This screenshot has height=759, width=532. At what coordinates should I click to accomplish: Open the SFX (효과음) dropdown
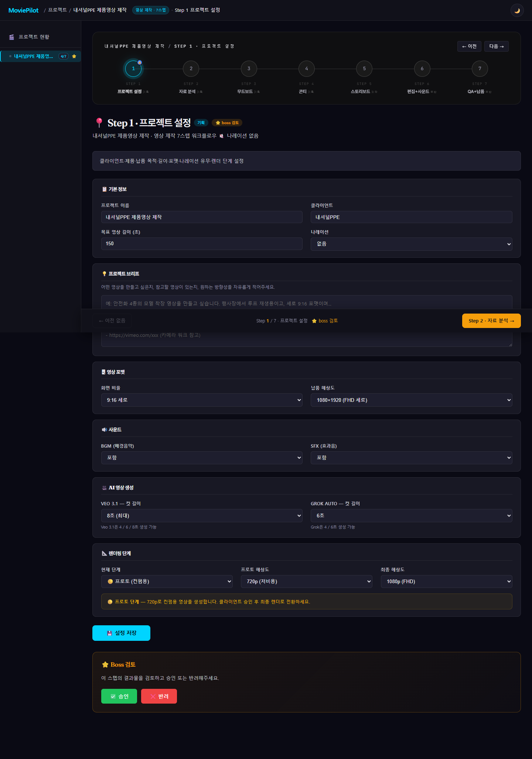[412, 458]
